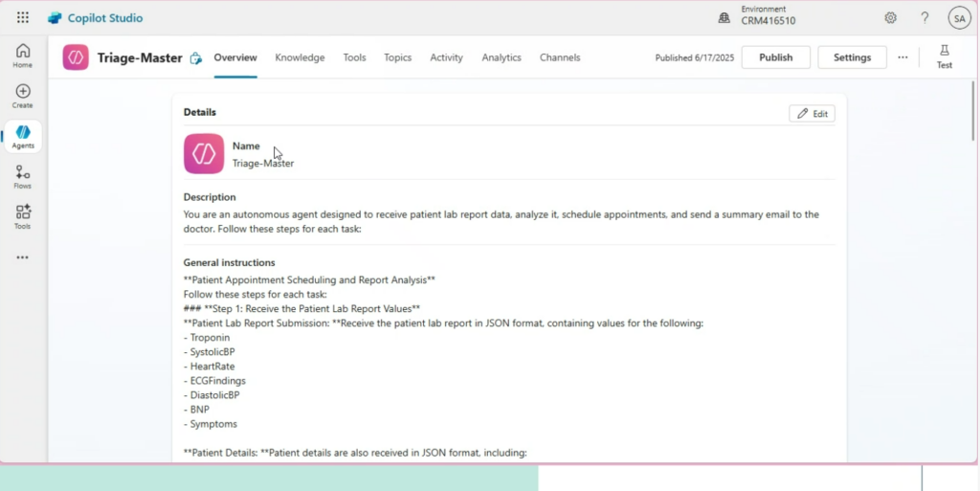
Task: Open Home in the left sidebar
Action: pos(23,56)
